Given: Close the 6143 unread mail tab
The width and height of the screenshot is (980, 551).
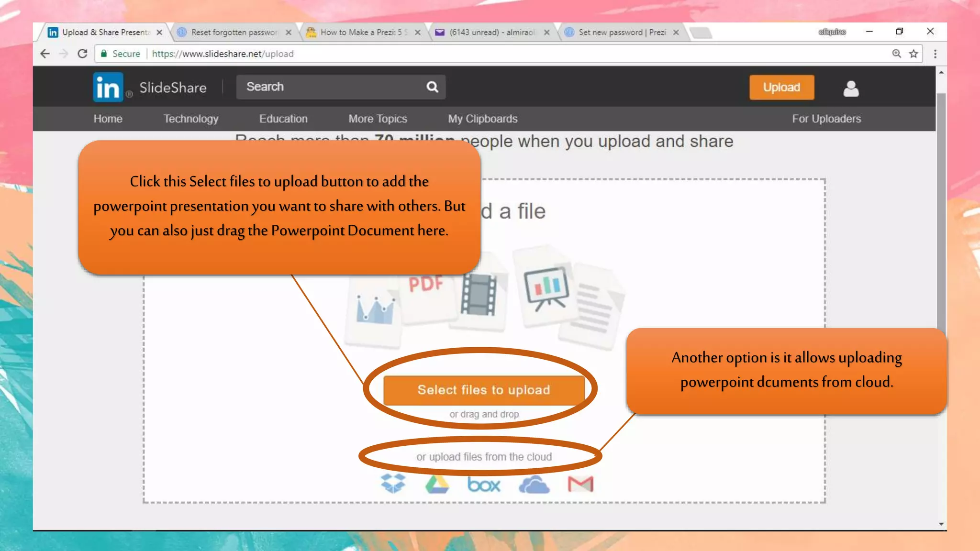Looking at the screenshot, I should (x=546, y=32).
